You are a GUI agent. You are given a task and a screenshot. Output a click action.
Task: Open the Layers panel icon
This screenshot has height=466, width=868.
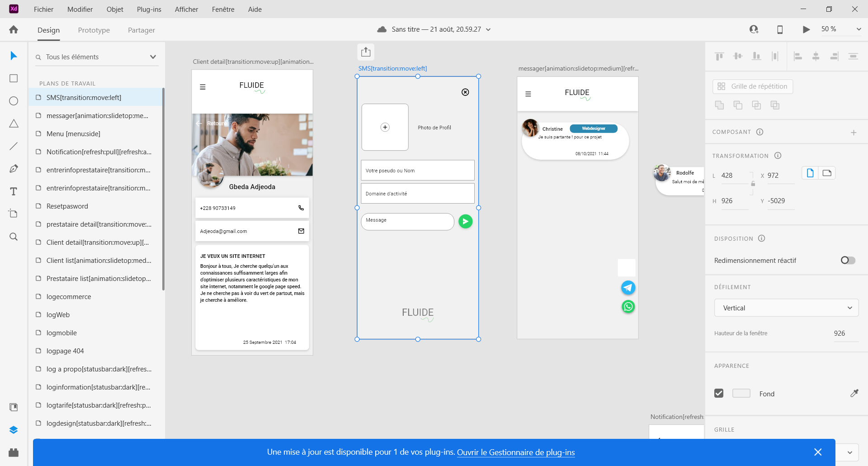pyautogui.click(x=14, y=430)
